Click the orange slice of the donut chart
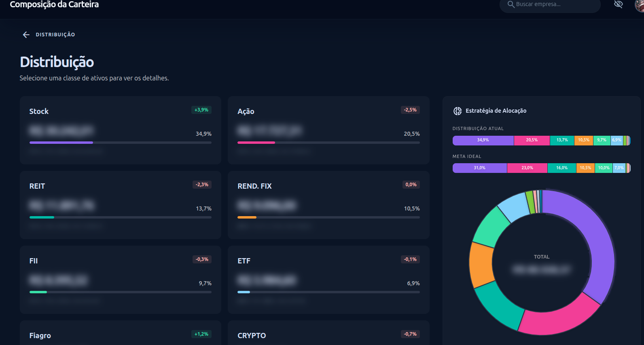Viewport: 644px width, 345px height. coord(481,265)
